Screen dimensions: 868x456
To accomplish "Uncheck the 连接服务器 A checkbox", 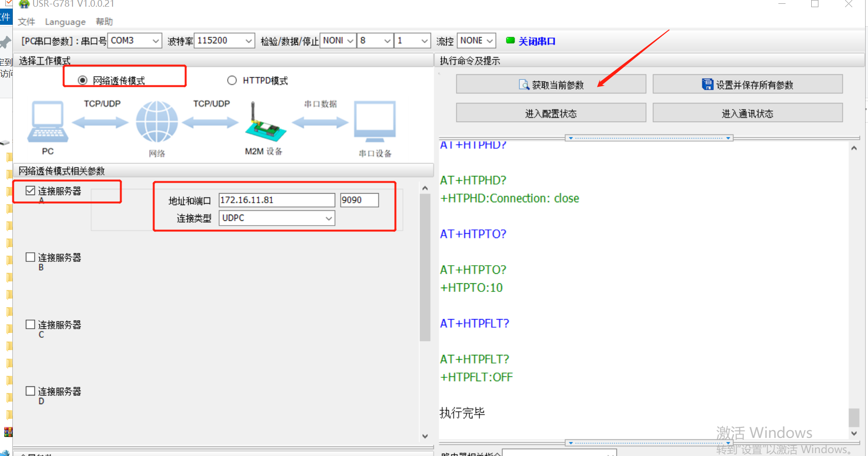I will [x=31, y=191].
